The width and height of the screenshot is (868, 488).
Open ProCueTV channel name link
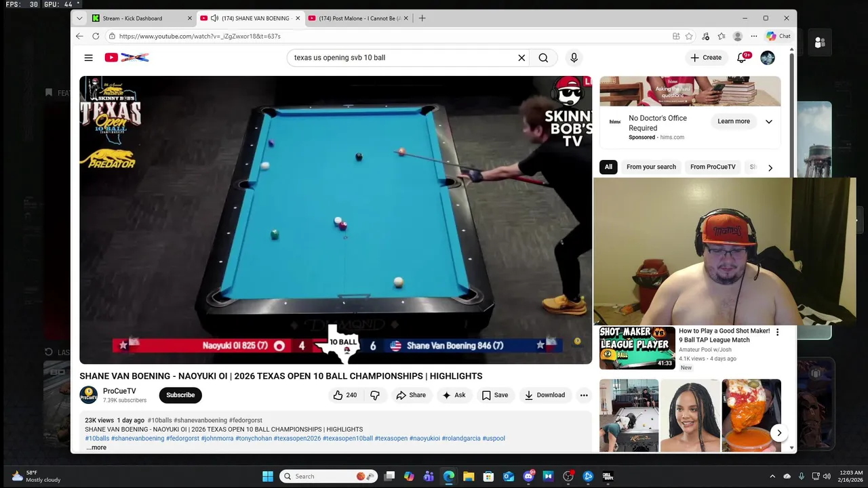119,391
